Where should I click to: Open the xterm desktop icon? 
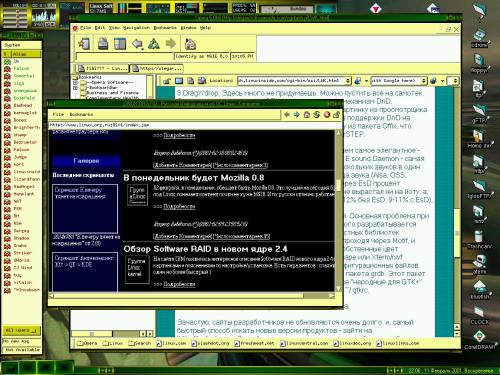tap(479, 264)
